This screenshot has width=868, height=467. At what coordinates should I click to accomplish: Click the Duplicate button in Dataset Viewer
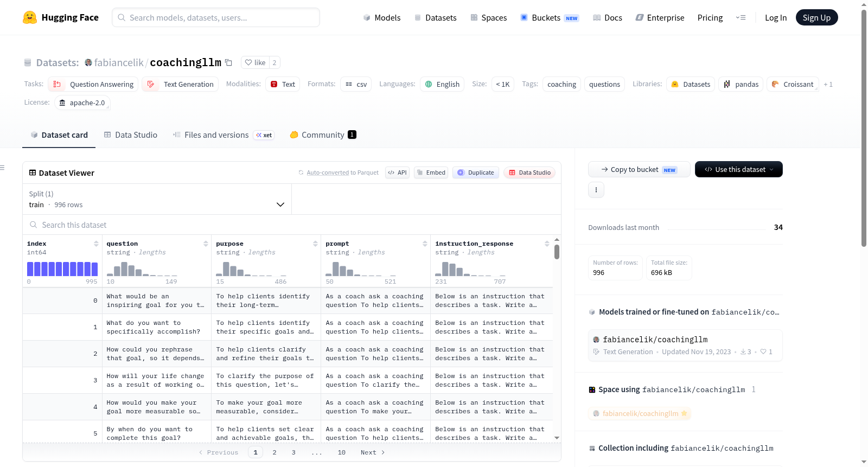pos(476,172)
